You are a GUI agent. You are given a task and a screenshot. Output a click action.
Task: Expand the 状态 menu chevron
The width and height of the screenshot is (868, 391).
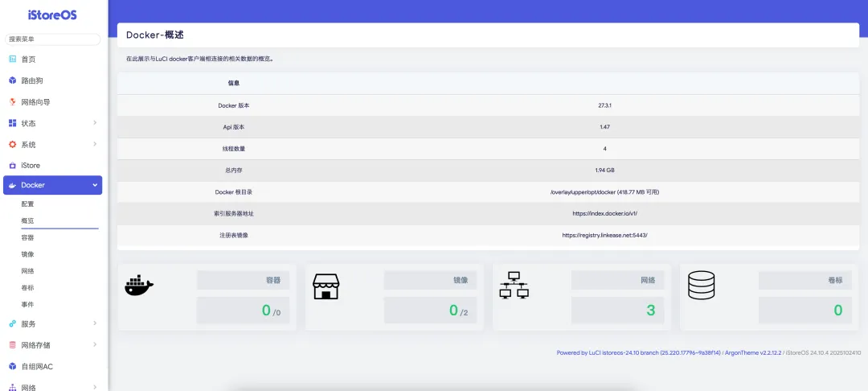95,123
